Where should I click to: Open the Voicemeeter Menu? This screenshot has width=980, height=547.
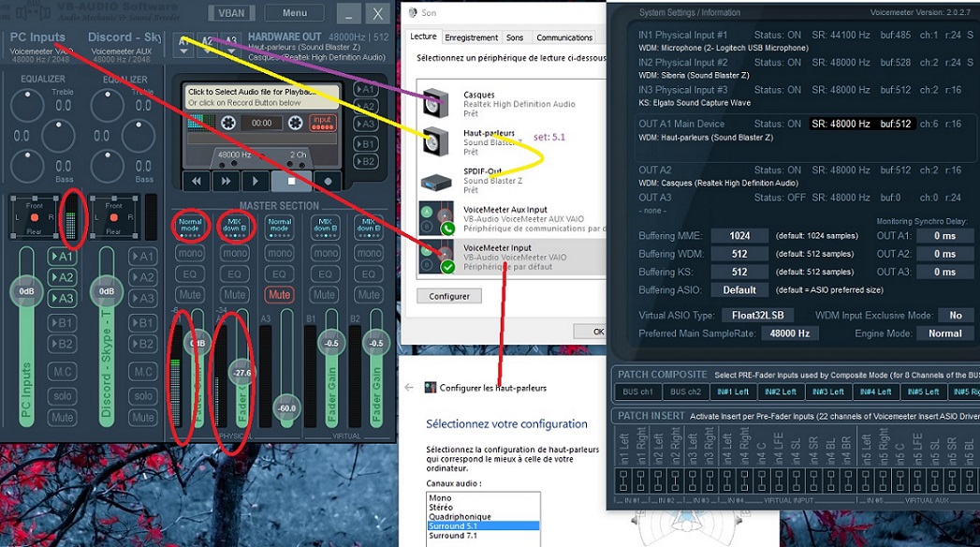point(295,12)
